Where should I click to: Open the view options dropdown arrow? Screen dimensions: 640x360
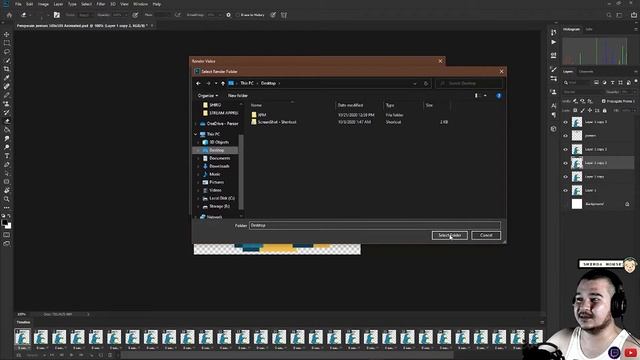pos(485,96)
